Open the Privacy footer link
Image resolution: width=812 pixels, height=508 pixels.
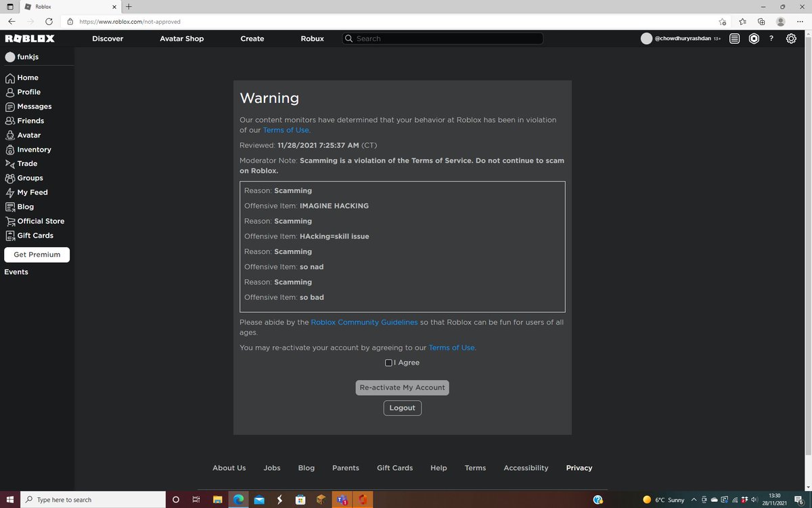tap(579, 468)
